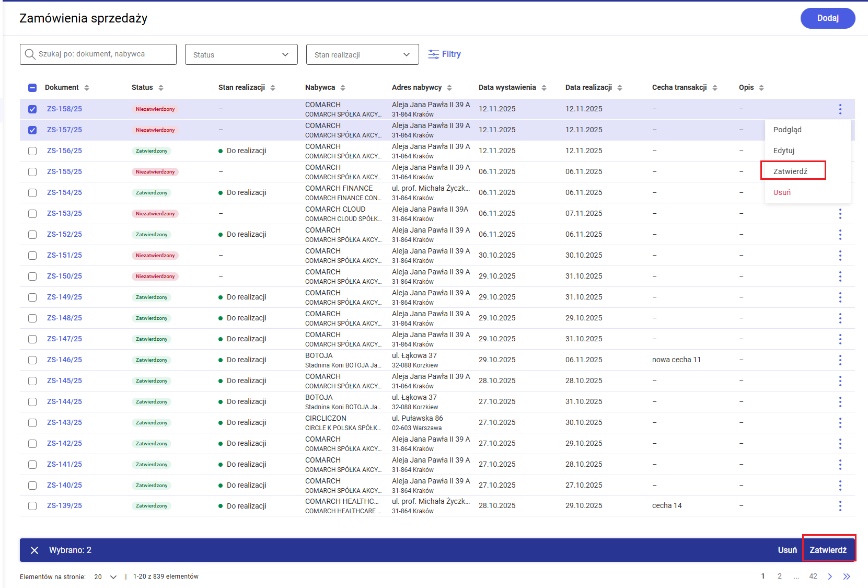The height and width of the screenshot is (588, 868).
Task: Expand the Status dropdown filter
Action: [x=241, y=55]
